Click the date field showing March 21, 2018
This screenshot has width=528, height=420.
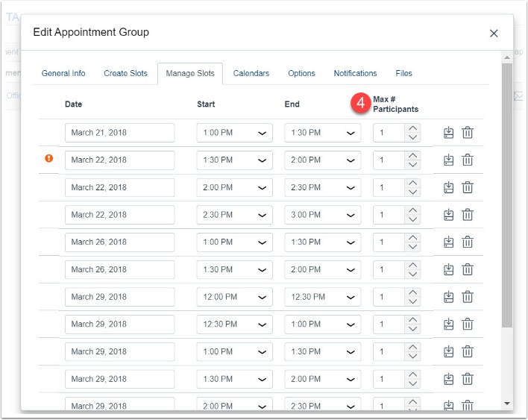click(x=119, y=133)
